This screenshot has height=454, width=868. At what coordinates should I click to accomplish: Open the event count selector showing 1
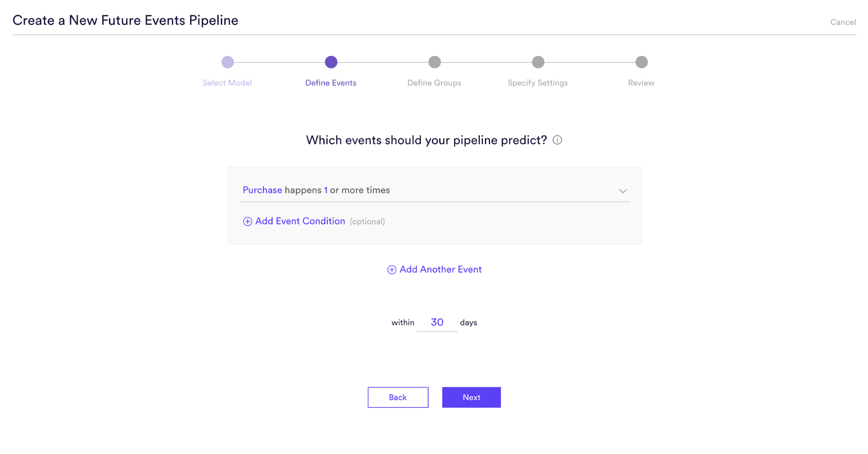pyautogui.click(x=326, y=190)
